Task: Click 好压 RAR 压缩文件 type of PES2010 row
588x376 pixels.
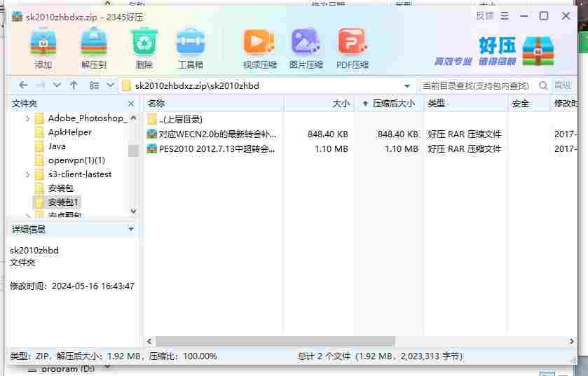Action: point(464,149)
